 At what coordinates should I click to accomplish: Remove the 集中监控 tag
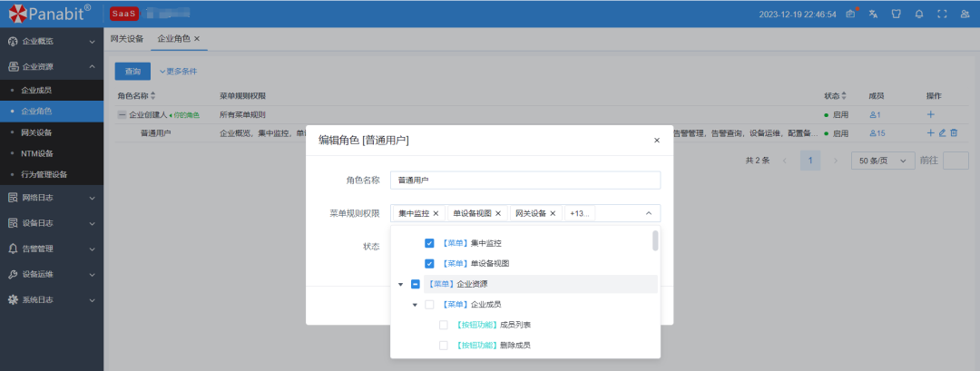click(x=436, y=213)
